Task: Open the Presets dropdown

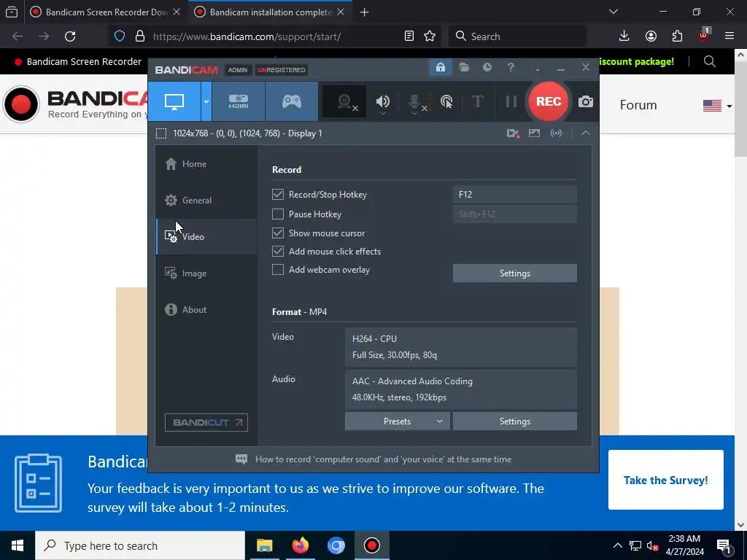Action: 397,421
